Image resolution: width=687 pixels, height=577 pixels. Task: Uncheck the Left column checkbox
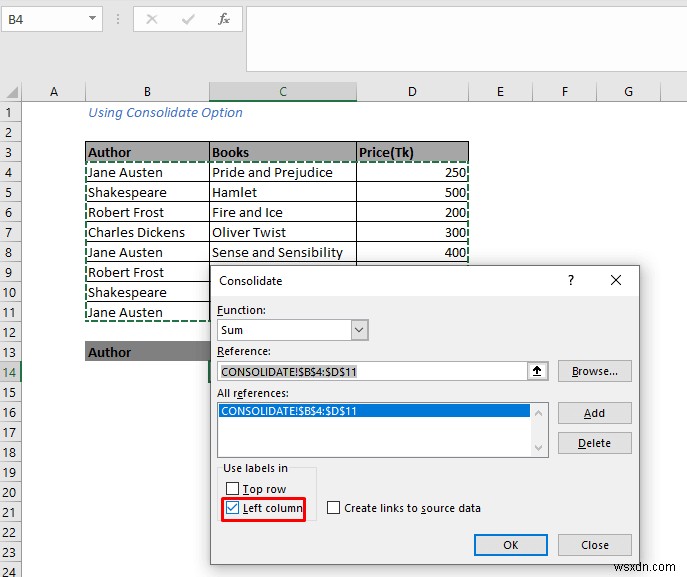[232, 508]
